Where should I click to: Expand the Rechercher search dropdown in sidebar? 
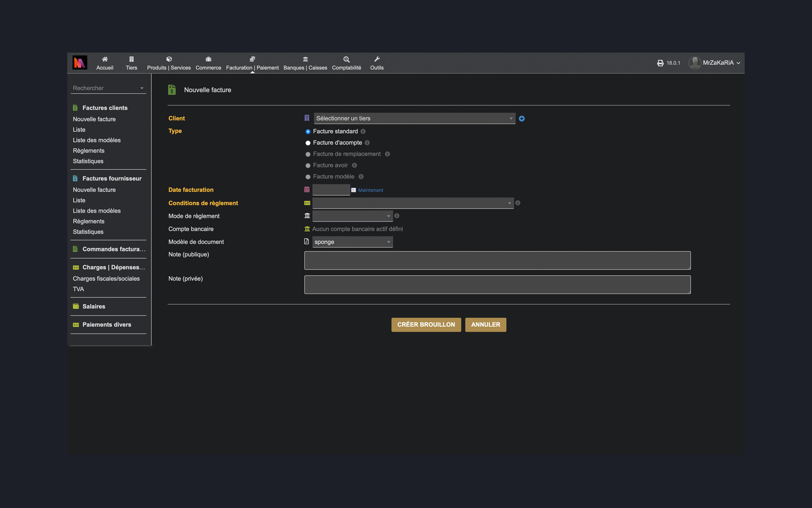142,88
